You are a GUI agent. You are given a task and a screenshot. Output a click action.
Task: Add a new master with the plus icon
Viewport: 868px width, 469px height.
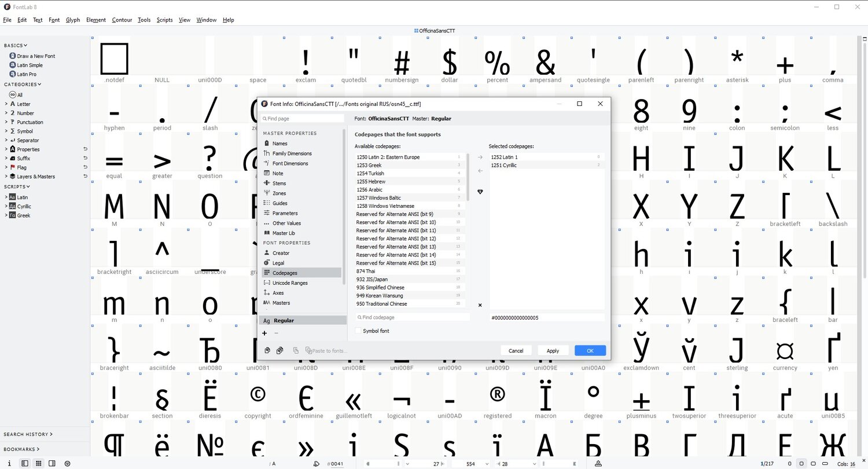click(264, 333)
